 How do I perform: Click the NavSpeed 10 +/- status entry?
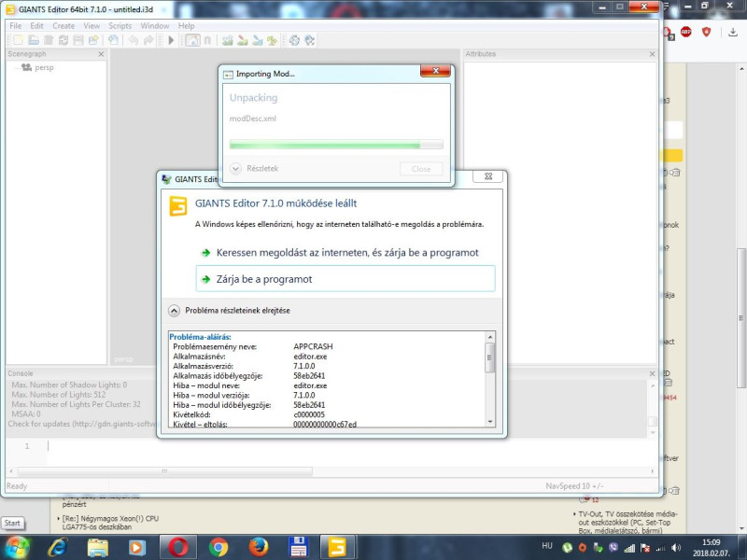point(574,486)
